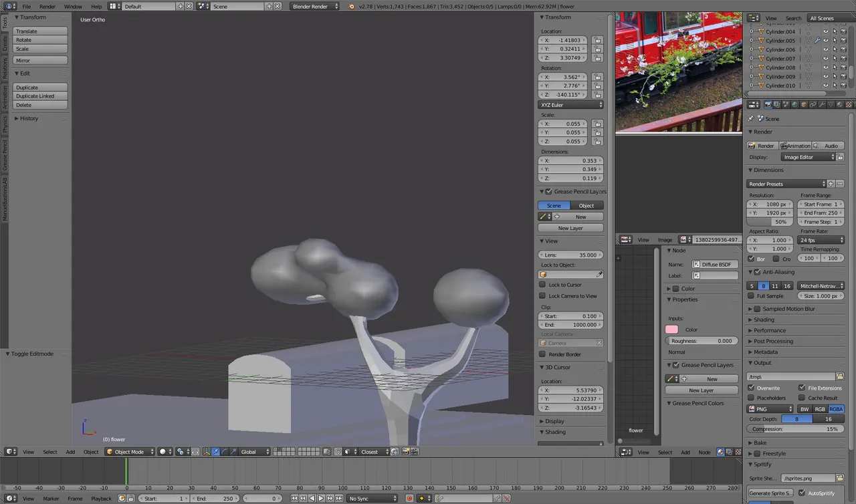The width and height of the screenshot is (856, 504).
Task: Expand the Post Processing panel
Action: [x=773, y=341]
